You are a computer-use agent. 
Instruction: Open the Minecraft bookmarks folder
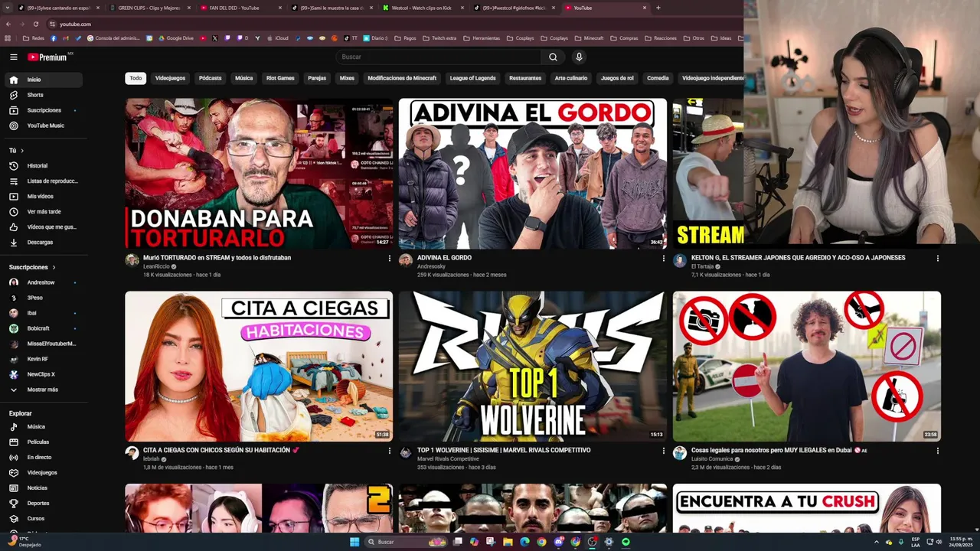[590, 38]
